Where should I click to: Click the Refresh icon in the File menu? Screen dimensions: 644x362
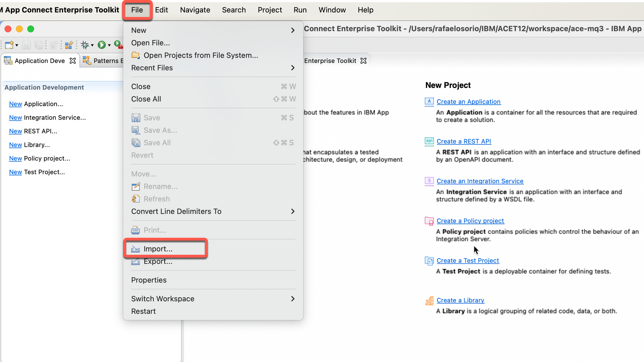[136, 199]
